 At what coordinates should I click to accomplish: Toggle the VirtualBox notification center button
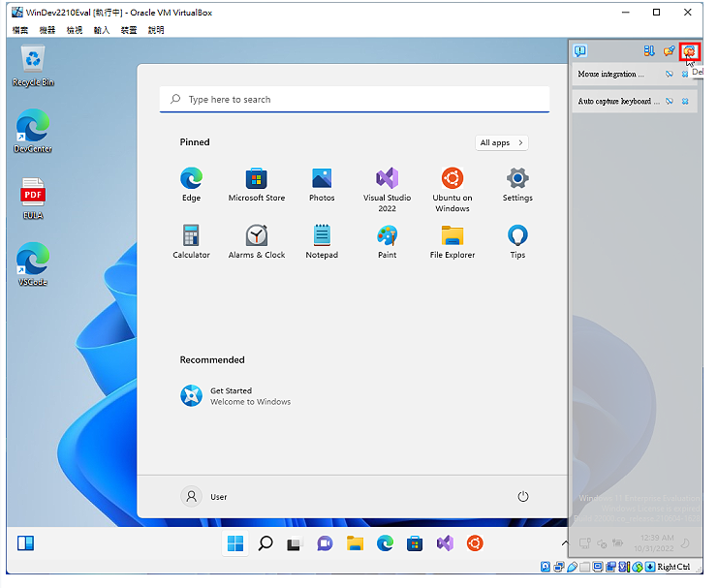click(580, 50)
